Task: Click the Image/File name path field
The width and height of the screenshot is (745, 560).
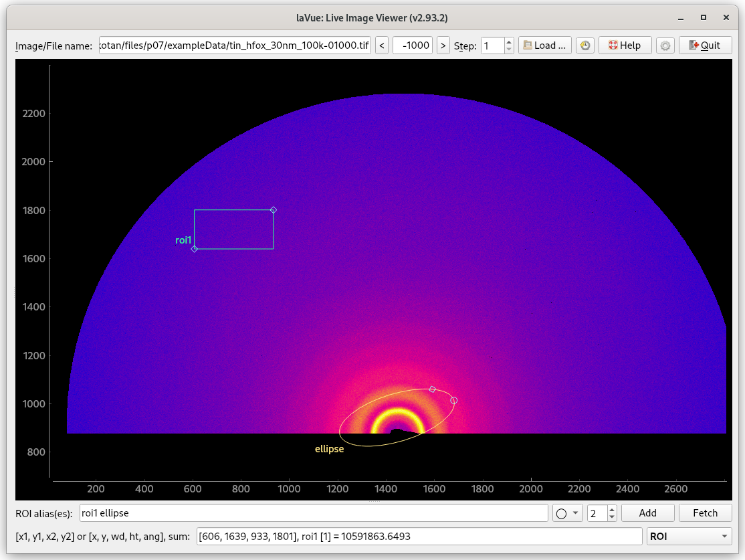Action: pyautogui.click(x=234, y=45)
